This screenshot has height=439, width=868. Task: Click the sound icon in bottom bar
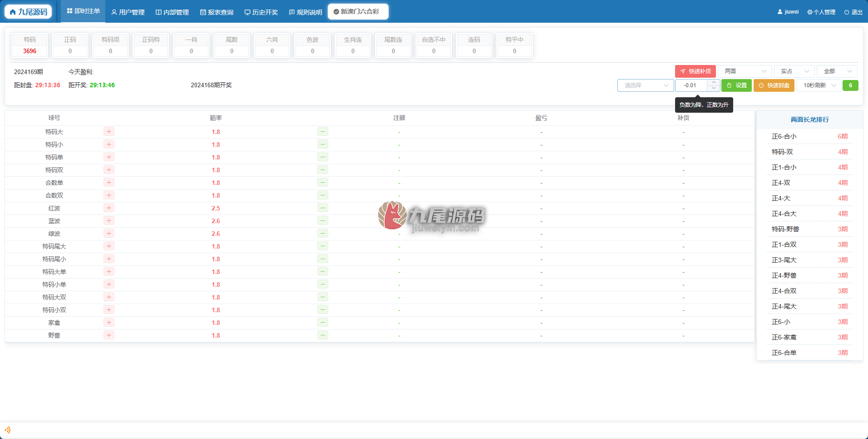point(7,430)
